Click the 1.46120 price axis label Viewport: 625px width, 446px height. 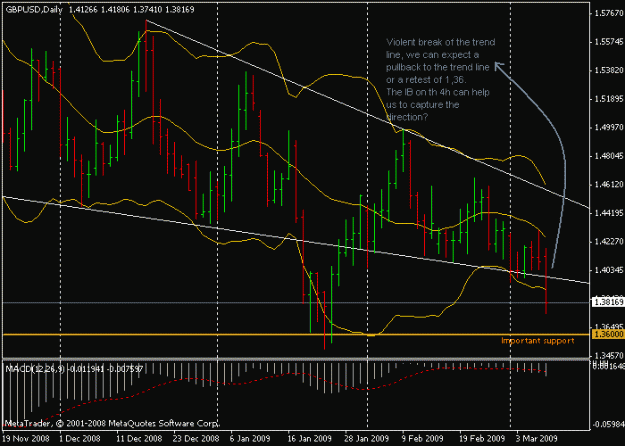(609, 185)
